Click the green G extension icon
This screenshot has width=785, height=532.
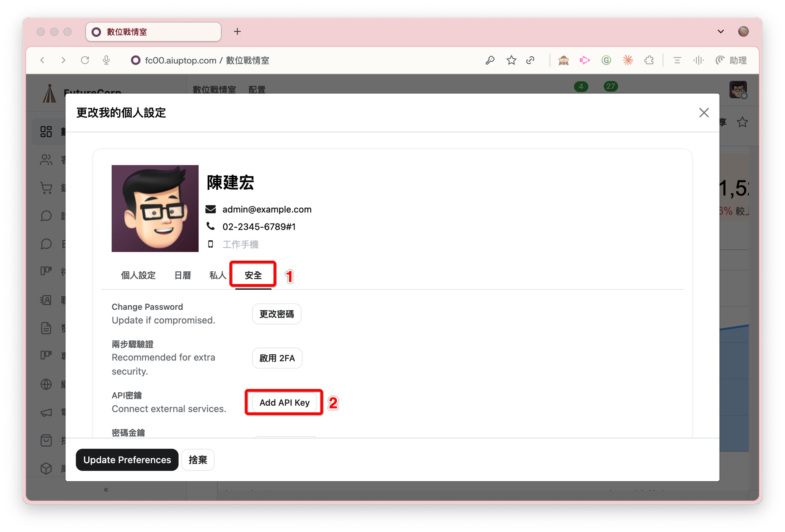pyautogui.click(x=606, y=60)
